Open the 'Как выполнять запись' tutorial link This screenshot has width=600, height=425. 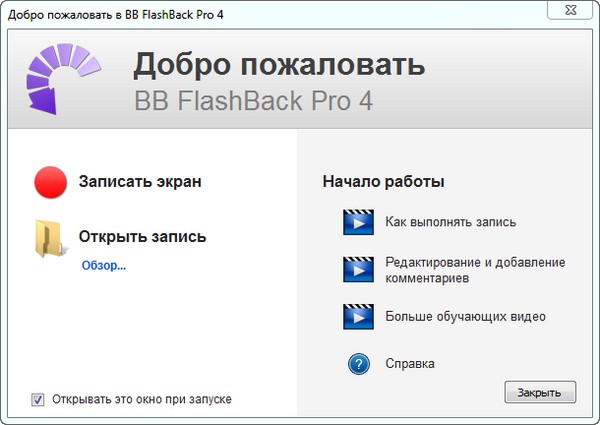pos(450,222)
